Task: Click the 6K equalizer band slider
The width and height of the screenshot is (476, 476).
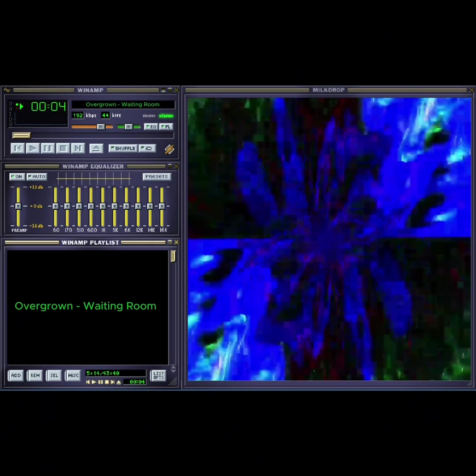Action: 126,206
